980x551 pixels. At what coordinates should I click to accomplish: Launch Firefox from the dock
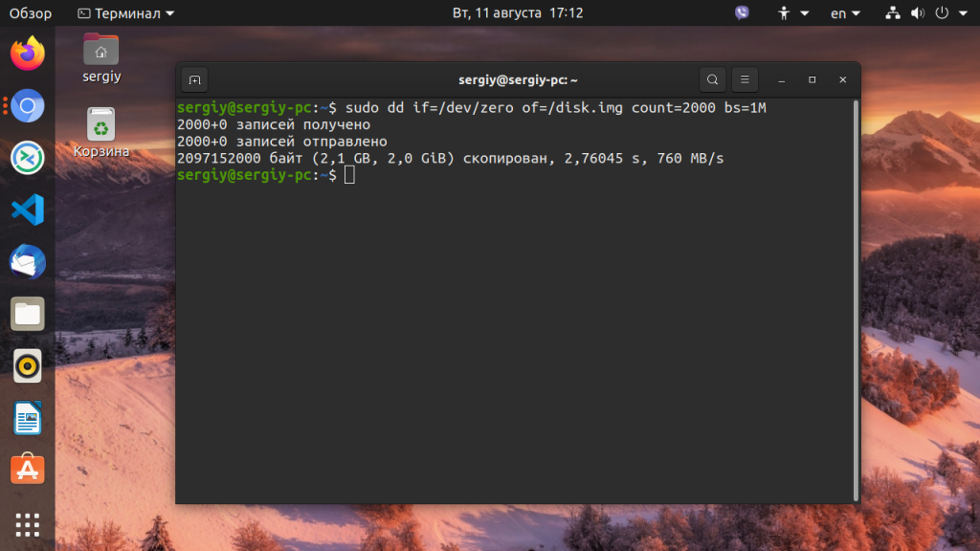coord(27,54)
